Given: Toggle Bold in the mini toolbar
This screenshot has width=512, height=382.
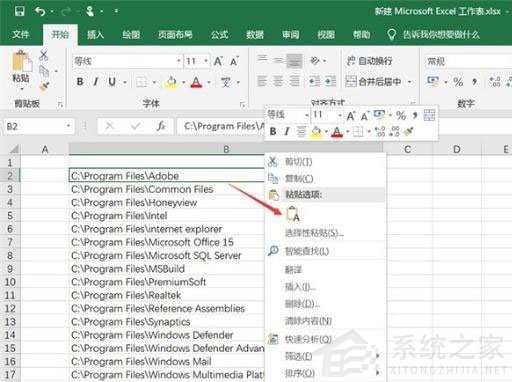Looking at the screenshot, I should coord(273,132).
